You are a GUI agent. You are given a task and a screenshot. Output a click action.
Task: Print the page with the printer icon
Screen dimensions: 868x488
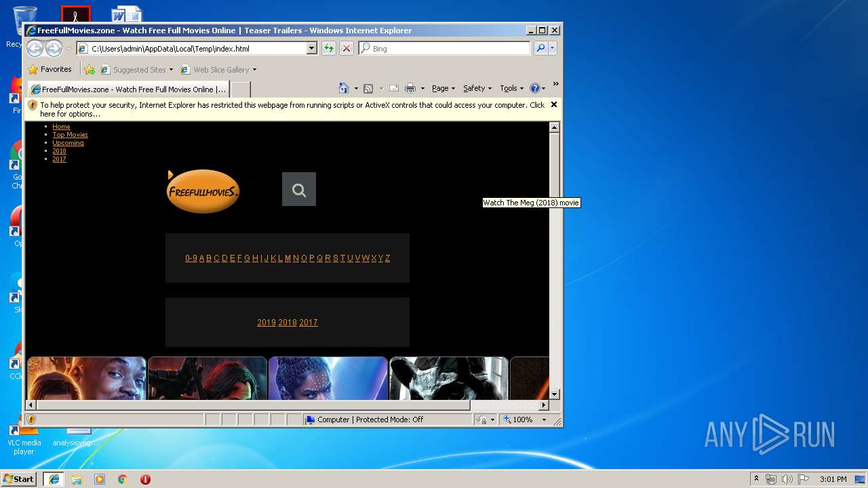coord(410,88)
